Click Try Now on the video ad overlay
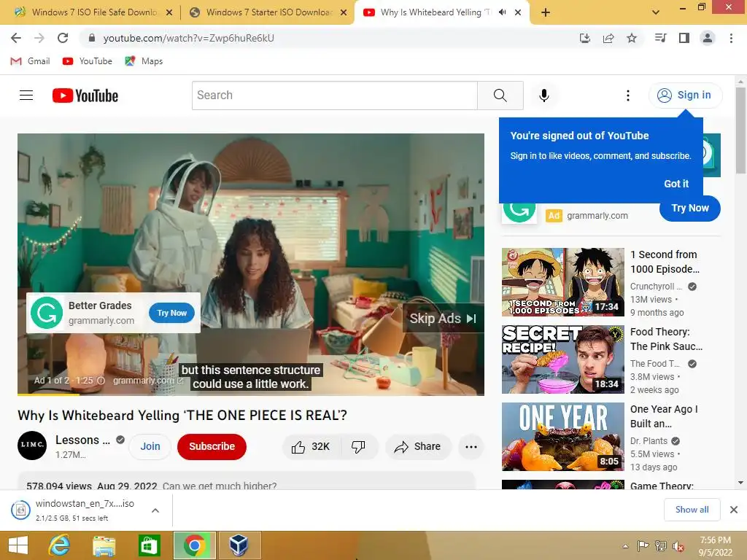747x560 pixels. [171, 313]
